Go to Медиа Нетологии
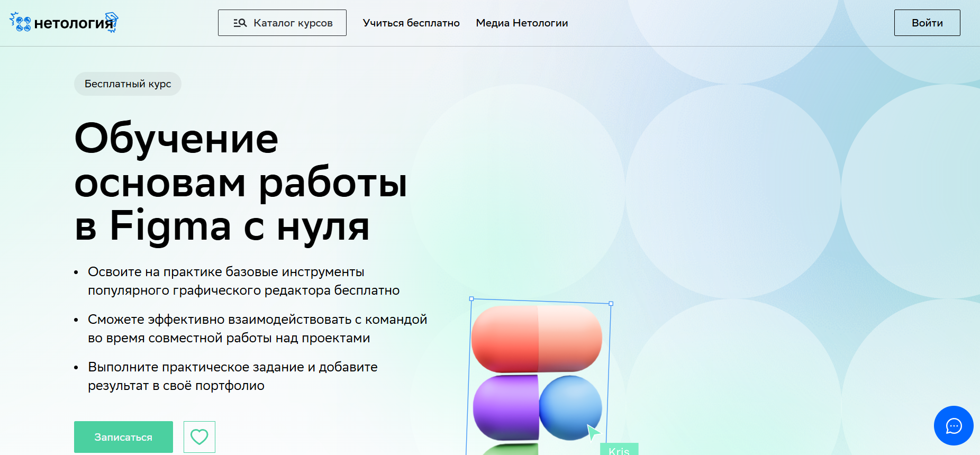Image resolution: width=980 pixels, height=455 pixels. tap(522, 23)
